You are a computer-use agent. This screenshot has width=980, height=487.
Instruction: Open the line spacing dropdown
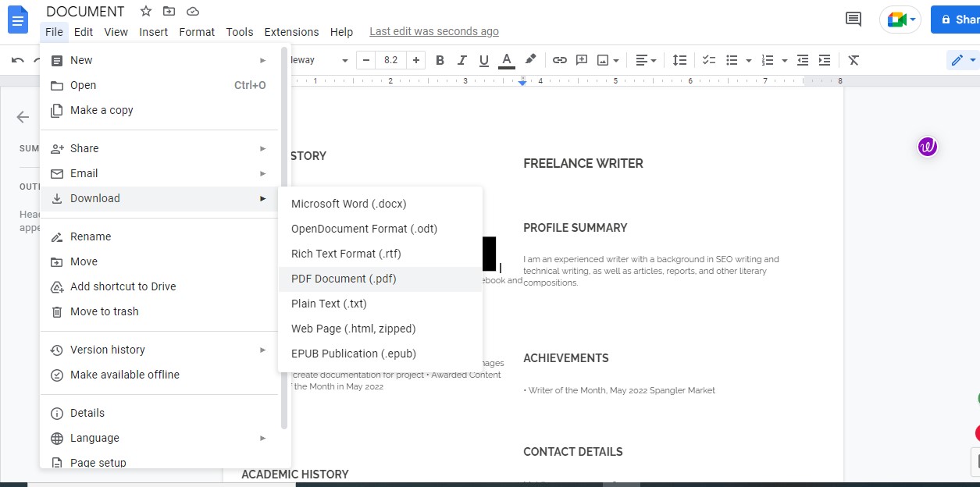coord(679,59)
